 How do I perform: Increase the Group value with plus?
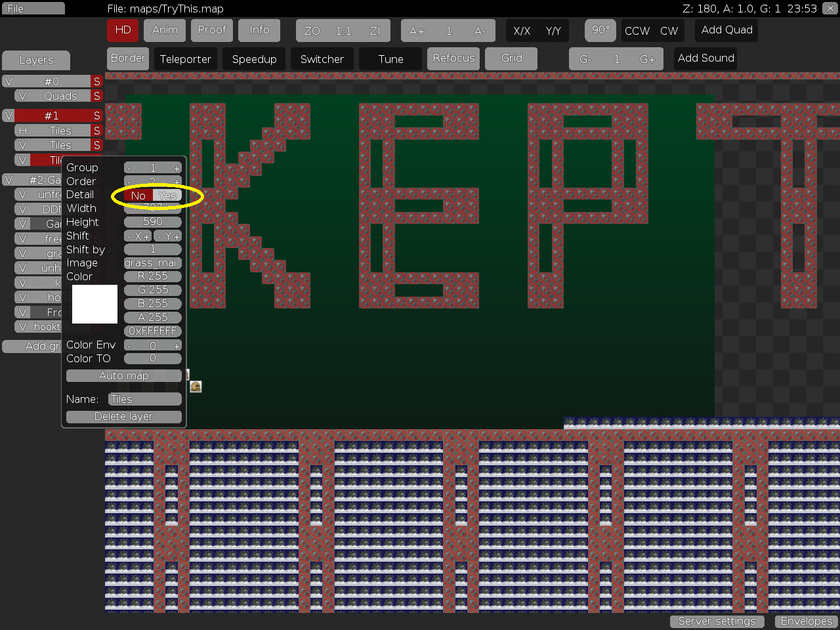tap(176, 168)
